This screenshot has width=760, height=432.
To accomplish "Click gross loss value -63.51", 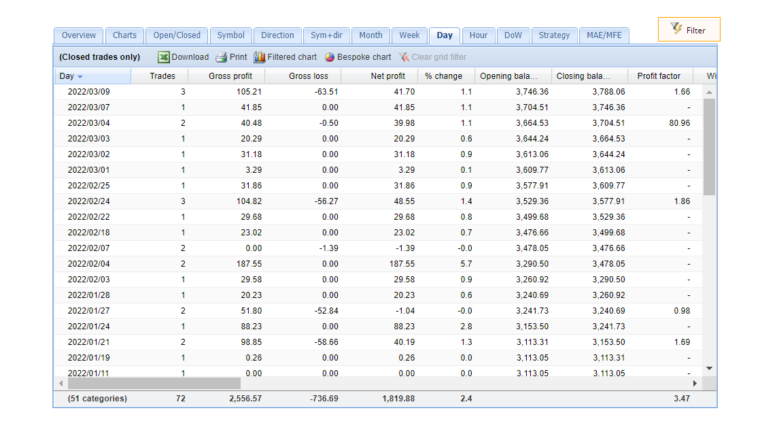I will point(326,92).
